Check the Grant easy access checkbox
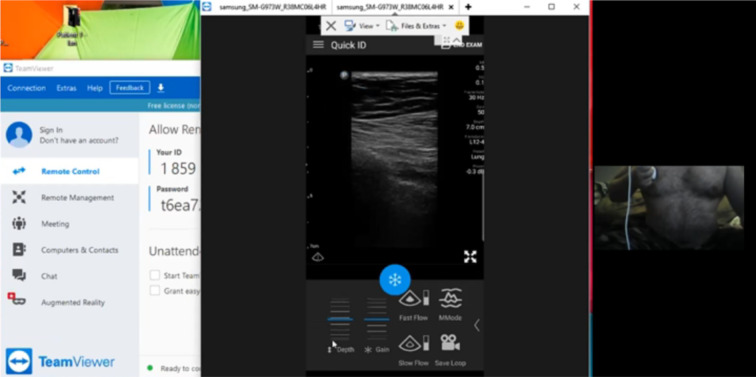 [x=155, y=291]
